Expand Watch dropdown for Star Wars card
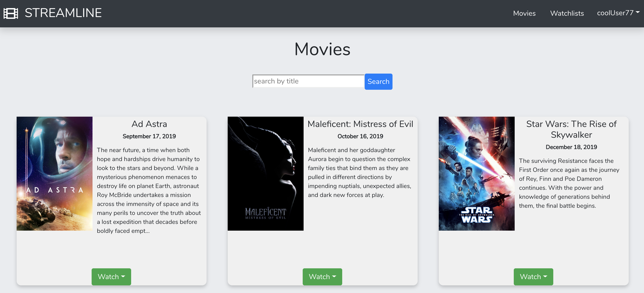 click(x=533, y=277)
